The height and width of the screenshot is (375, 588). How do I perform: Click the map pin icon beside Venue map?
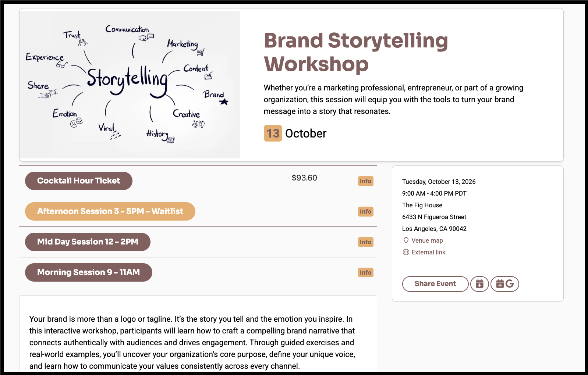point(406,240)
